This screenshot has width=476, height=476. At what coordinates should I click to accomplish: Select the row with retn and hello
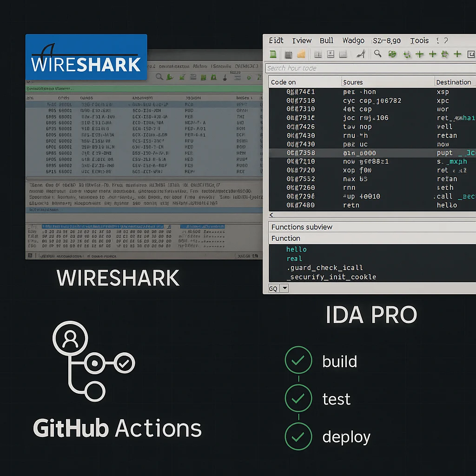coord(372,205)
